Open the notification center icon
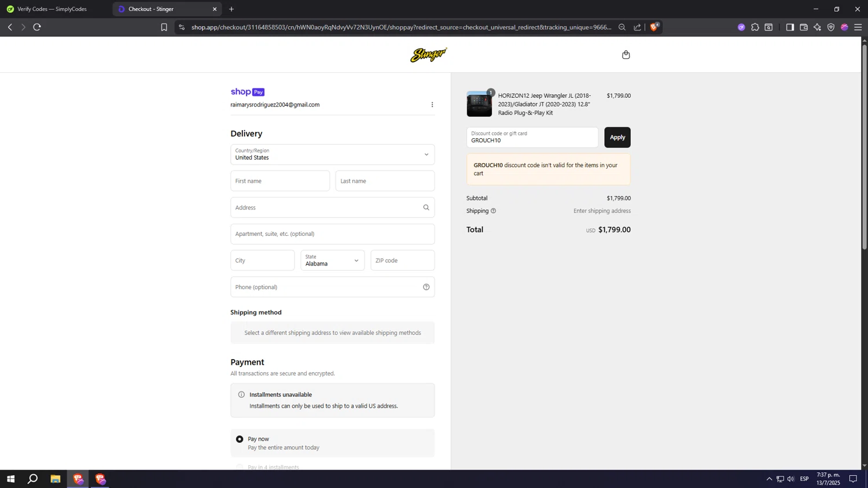The height and width of the screenshot is (488, 868). [x=853, y=479]
